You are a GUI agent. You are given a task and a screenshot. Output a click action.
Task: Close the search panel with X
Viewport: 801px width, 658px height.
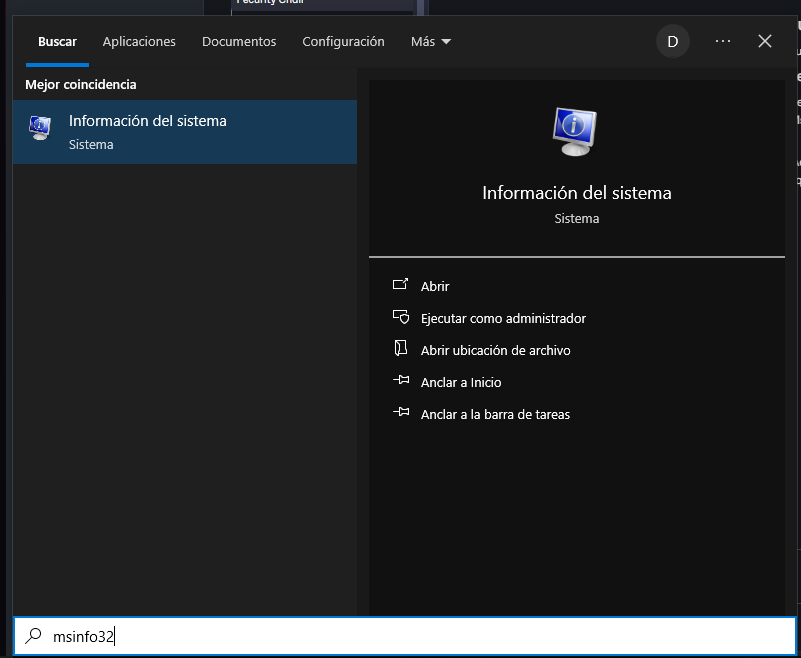pyautogui.click(x=765, y=41)
